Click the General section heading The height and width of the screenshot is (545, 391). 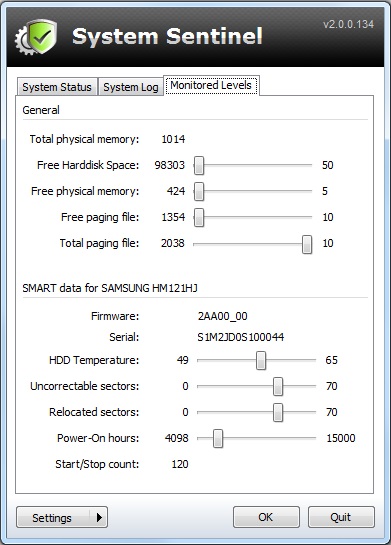click(41, 110)
